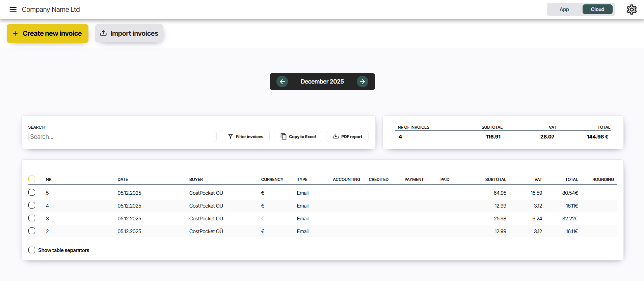The height and width of the screenshot is (281, 644).
Task: Click the Copy to Excel icon
Action: (x=284, y=136)
